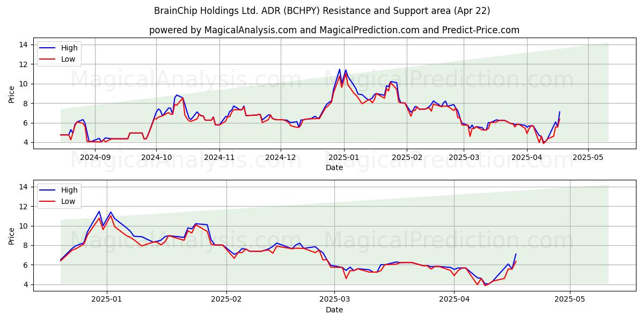Click the 8 price tick in lower chart
This screenshot has width=644, height=322.
point(27,245)
